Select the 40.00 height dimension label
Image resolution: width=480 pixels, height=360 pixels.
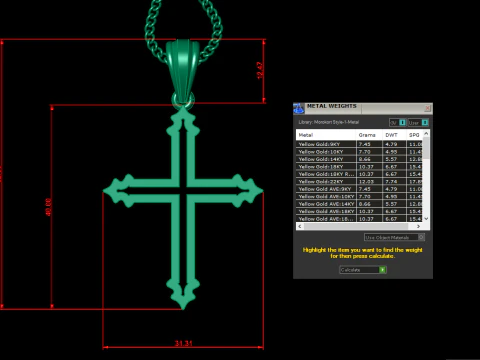point(49,207)
